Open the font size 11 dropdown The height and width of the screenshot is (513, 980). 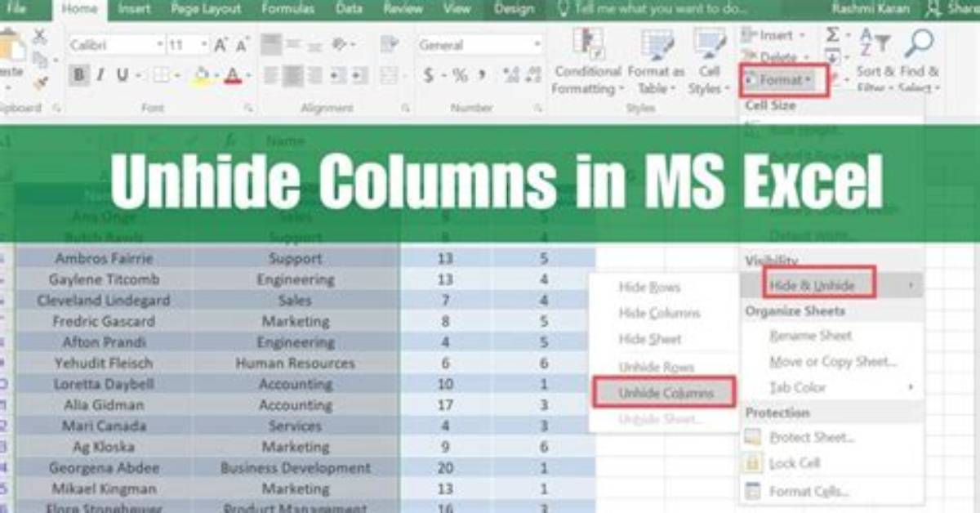[x=203, y=45]
